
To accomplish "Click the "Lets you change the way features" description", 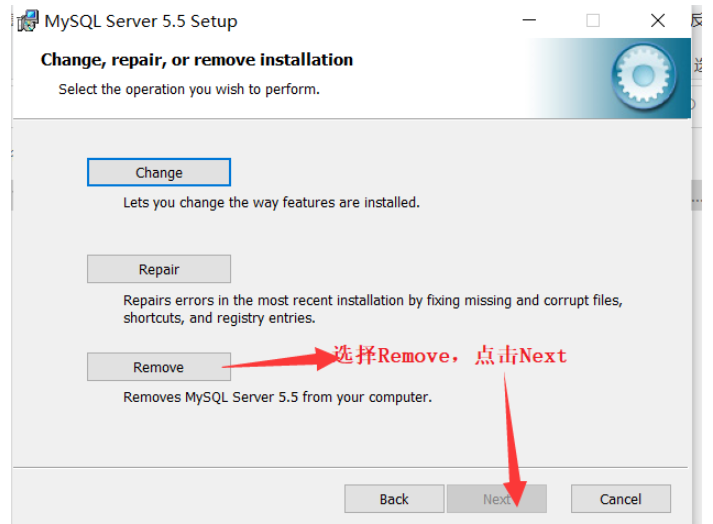I will tap(271, 202).
